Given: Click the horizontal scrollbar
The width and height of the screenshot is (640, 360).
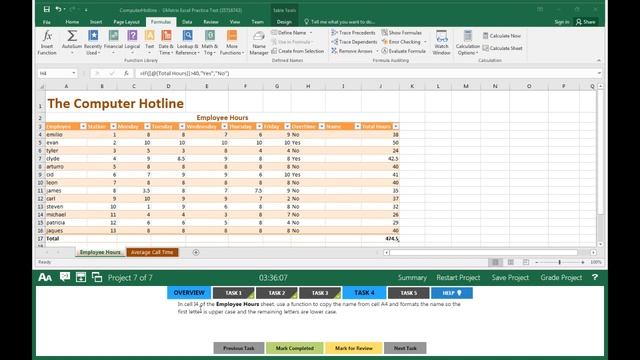Looking at the screenshot, I should tap(484, 253).
